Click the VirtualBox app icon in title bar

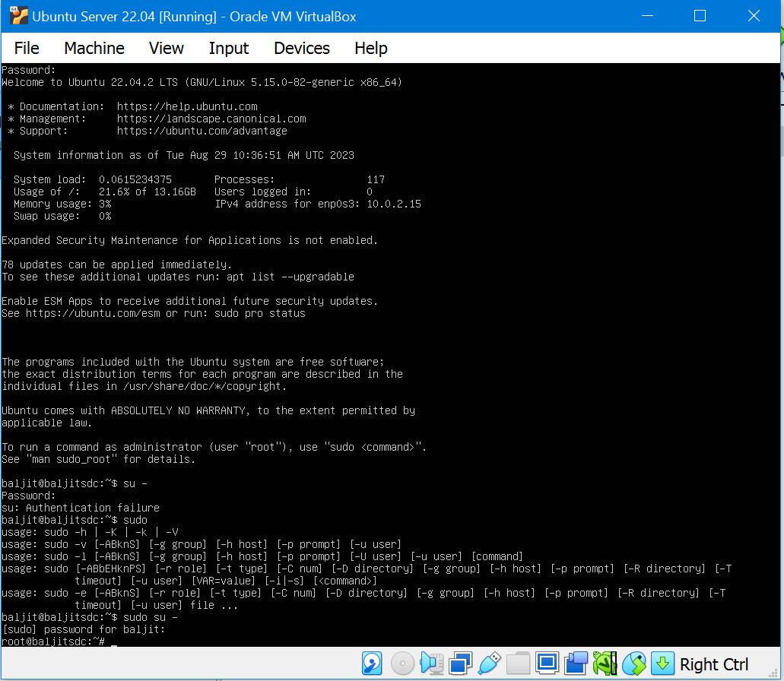[x=18, y=16]
